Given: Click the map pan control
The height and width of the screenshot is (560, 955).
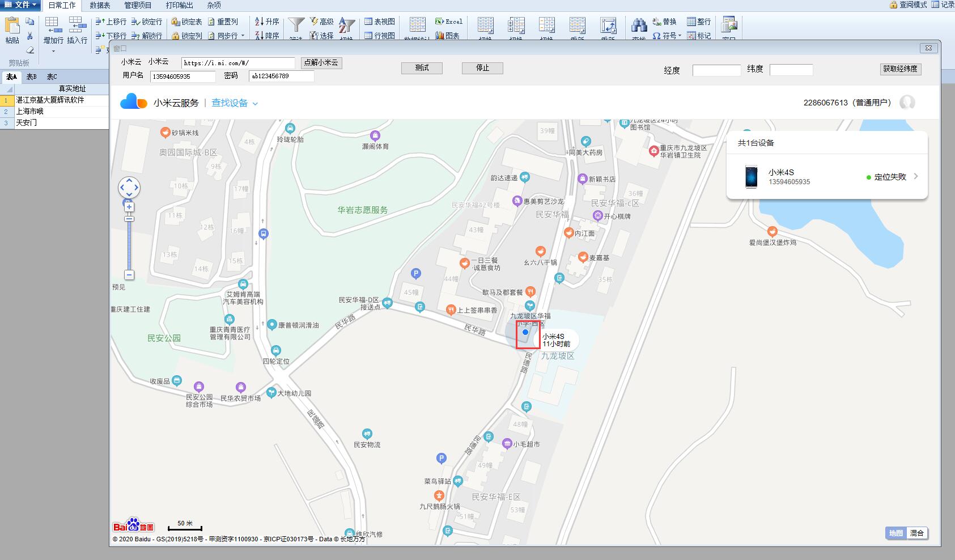Looking at the screenshot, I should pos(129,188).
